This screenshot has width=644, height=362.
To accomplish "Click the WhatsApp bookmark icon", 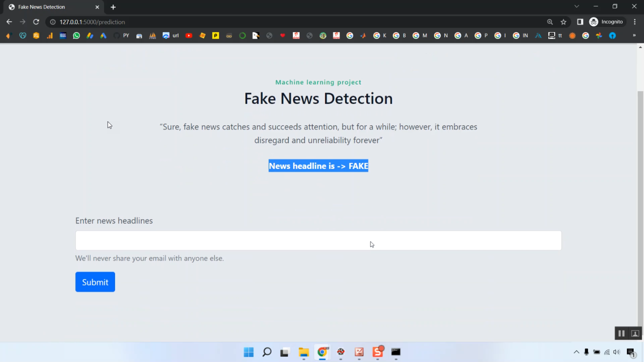I will (76, 36).
